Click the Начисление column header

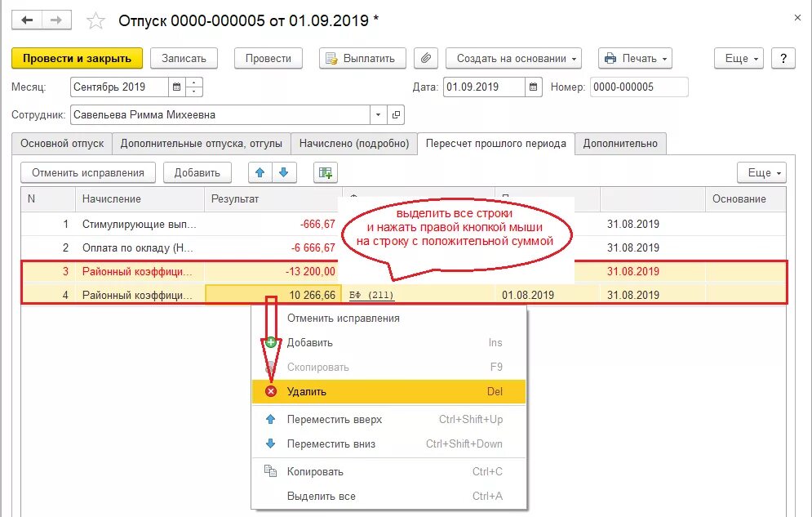coord(140,199)
